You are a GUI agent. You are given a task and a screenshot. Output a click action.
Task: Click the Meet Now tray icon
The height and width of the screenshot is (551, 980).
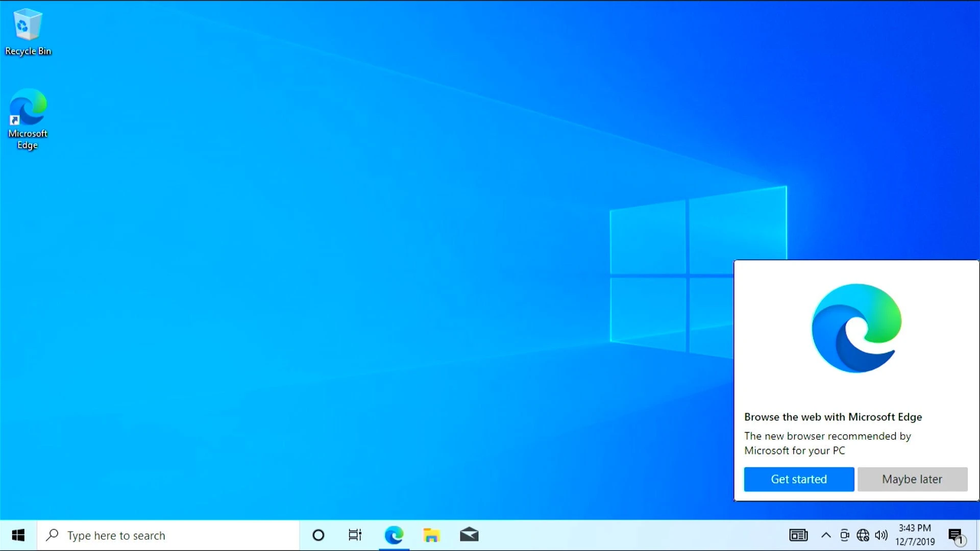click(845, 535)
